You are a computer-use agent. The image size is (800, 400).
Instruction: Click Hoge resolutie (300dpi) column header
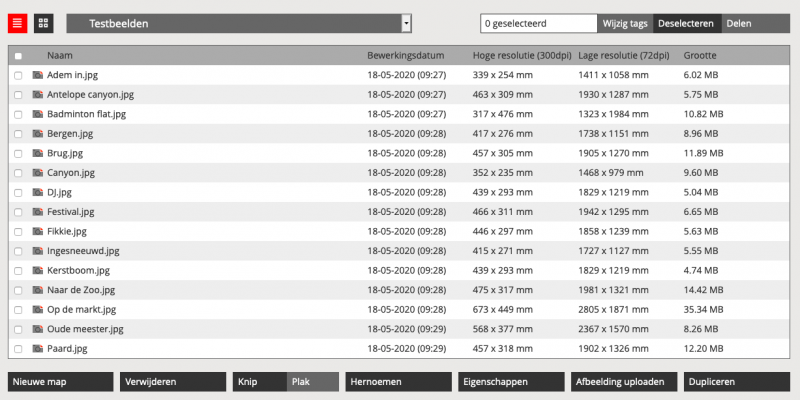[521, 56]
